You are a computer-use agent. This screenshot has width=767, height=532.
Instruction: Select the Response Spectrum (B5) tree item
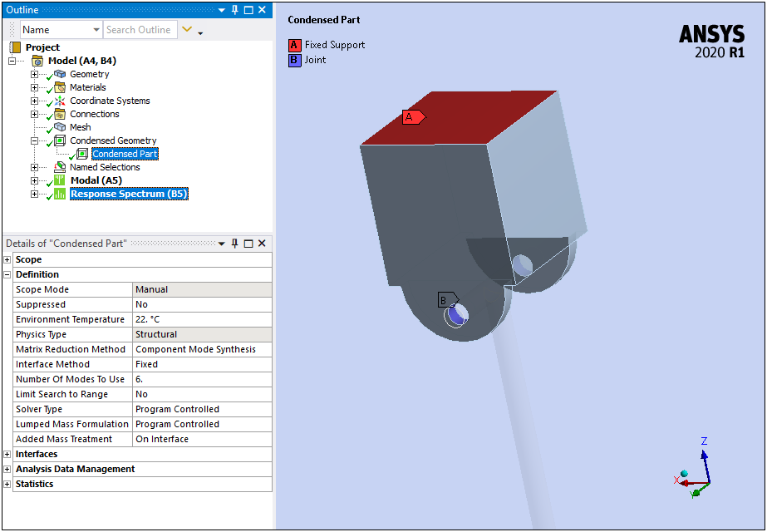[128, 194]
